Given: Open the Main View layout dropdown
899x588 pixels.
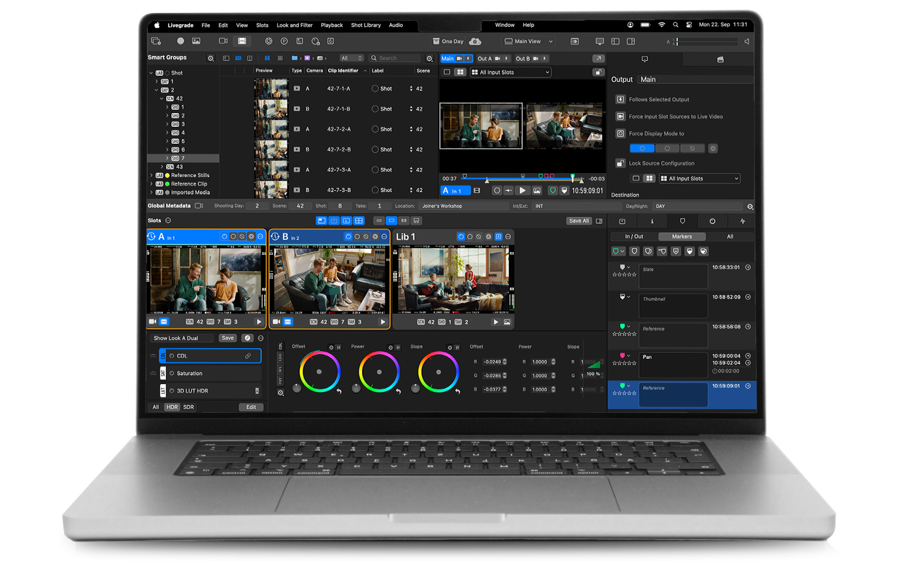Looking at the screenshot, I should point(529,41).
